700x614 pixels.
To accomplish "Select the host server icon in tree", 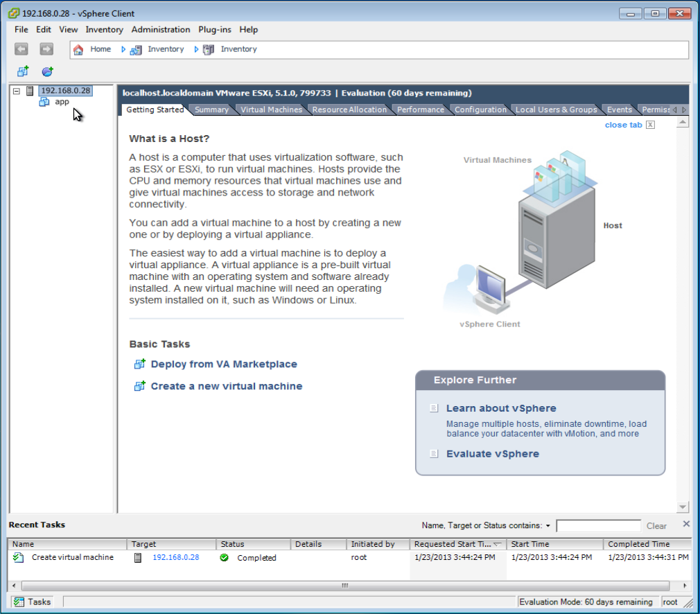I will [30, 91].
